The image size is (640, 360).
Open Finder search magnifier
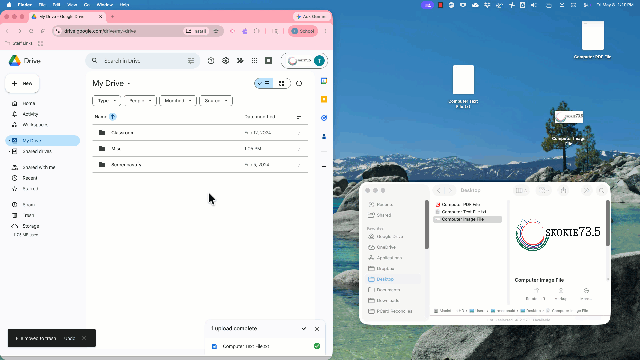point(601,190)
